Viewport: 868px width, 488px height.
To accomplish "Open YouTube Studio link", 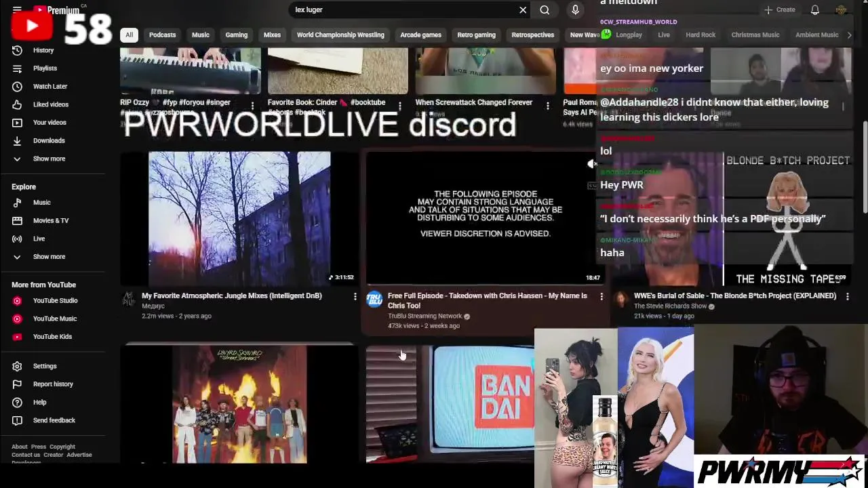I will pyautogui.click(x=54, y=301).
